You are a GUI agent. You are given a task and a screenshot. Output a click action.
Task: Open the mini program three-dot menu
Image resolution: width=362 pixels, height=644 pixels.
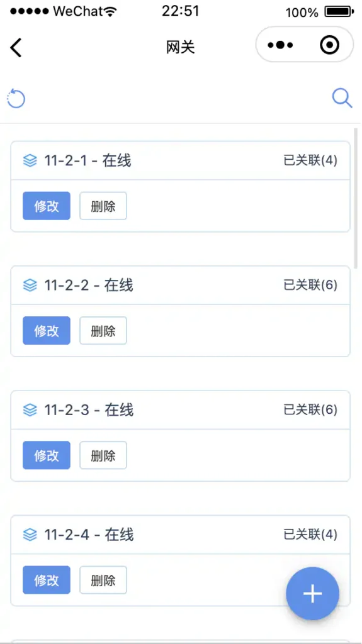pos(280,45)
